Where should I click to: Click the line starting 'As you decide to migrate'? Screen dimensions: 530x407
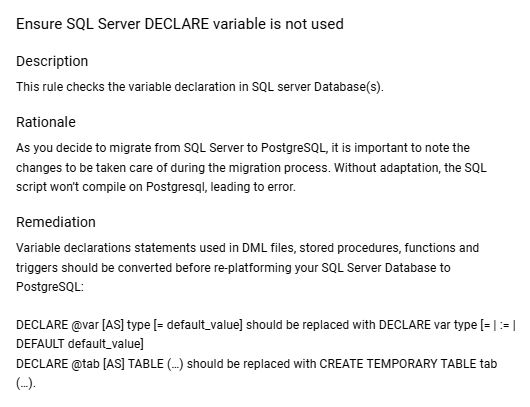pyautogui.click(x=243, y=148)
